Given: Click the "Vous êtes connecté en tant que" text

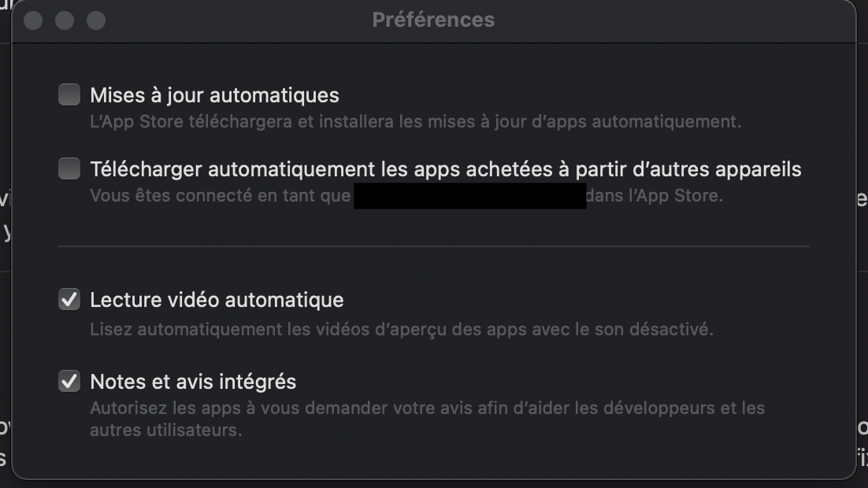Looking at the screenshot, I should point(220,195).
